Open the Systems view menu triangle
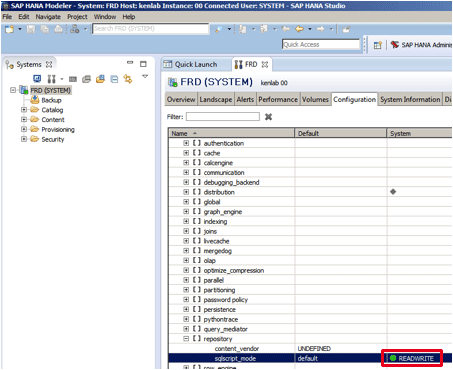The width and height of the screenshot is (453, 370). [x=145, y=76]
